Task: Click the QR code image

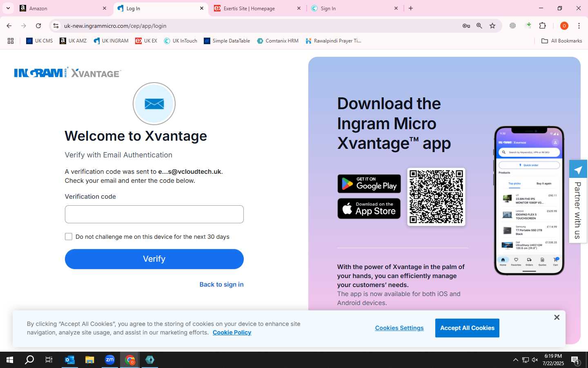Action: click(x=436, y=197)
